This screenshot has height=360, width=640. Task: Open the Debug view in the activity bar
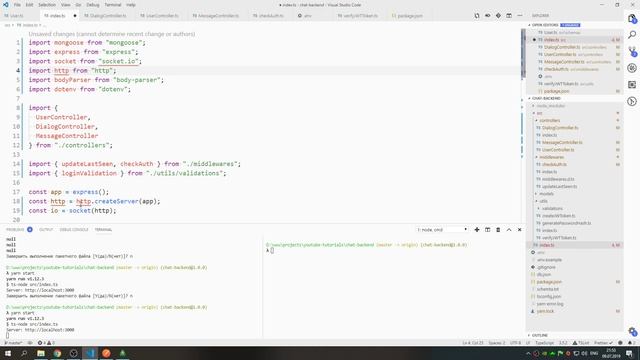pyautogui.click(x=632, y=68)
